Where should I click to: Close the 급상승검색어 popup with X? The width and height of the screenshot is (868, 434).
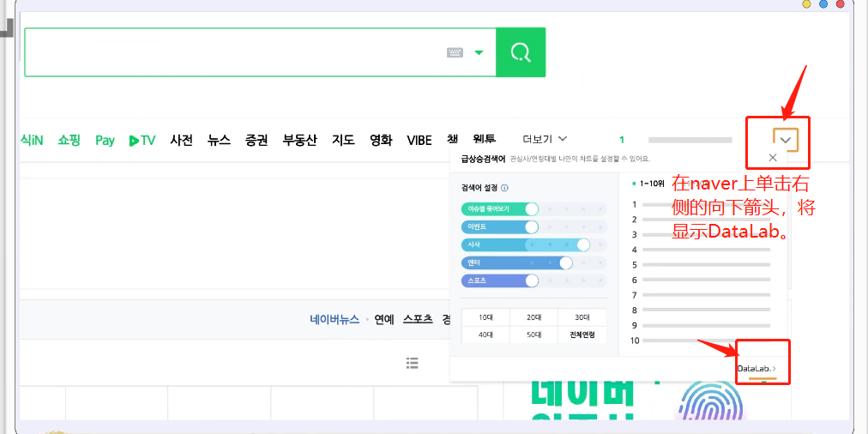click(773, 157)
